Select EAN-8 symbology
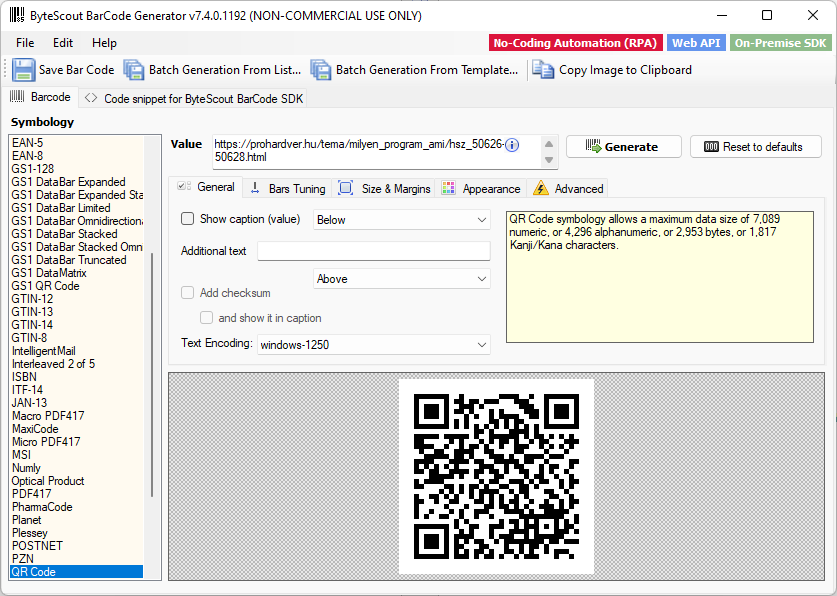Image resolution: width=837 pixels, height=596 pixels. 76,156
